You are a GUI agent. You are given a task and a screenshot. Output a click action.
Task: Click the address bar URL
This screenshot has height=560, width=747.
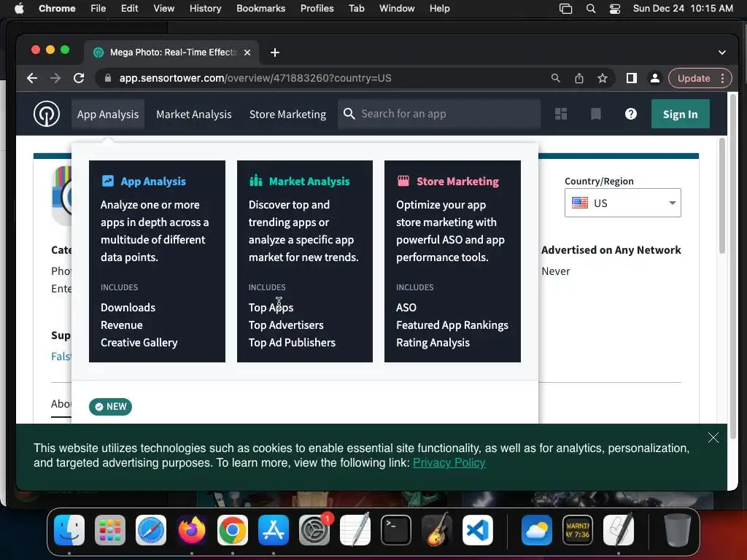coord(255,78)
